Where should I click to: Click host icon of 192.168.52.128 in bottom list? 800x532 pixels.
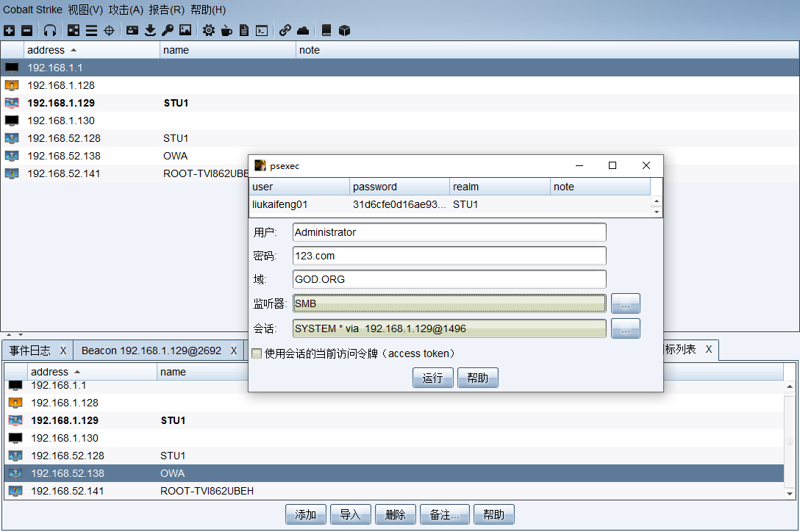15,456
